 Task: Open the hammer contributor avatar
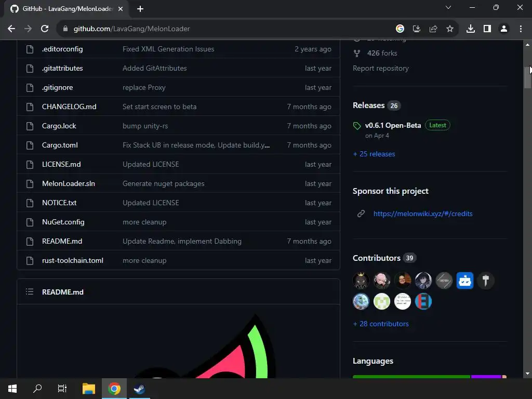[486, 281]
